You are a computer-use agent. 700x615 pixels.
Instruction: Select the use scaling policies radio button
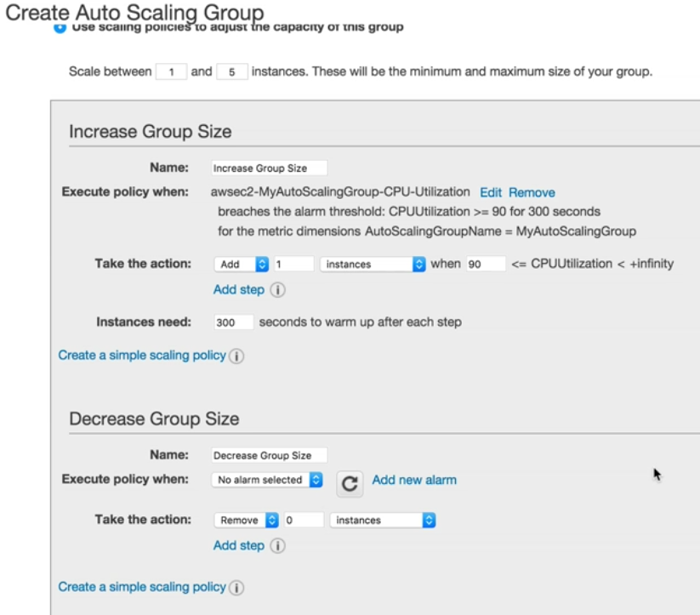(60, 28)
